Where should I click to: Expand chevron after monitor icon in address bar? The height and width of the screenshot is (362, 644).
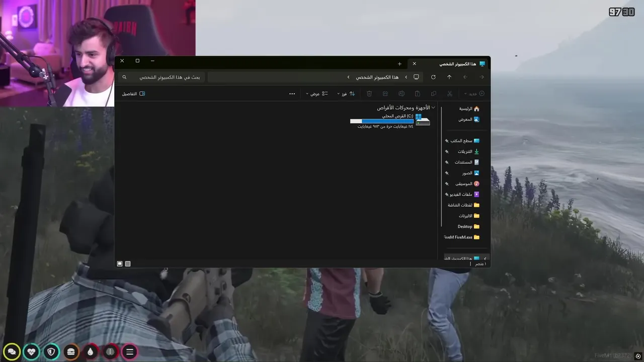(x=406, y=77)
